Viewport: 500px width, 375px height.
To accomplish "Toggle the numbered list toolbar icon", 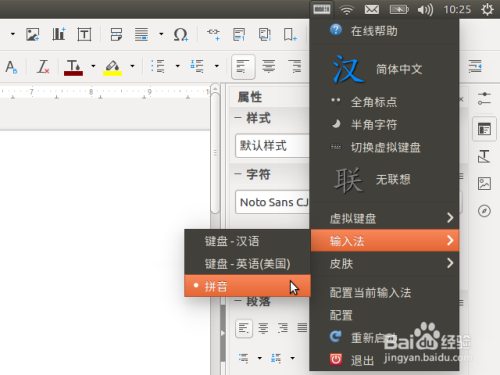I will click(197, 66).
